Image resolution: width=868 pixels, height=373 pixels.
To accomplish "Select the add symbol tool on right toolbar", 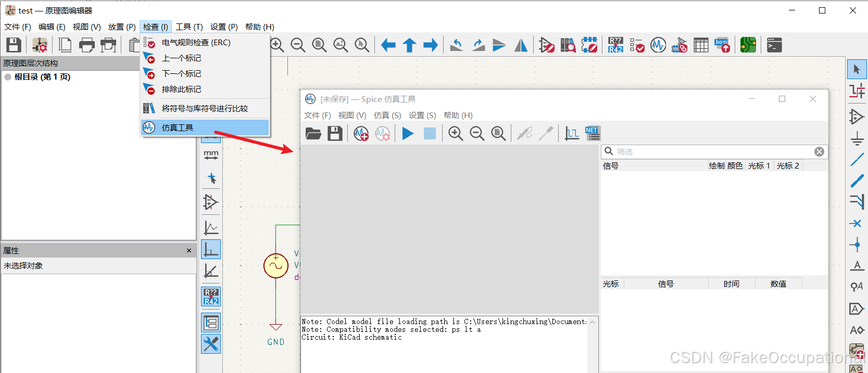I will tap(857, 117).
